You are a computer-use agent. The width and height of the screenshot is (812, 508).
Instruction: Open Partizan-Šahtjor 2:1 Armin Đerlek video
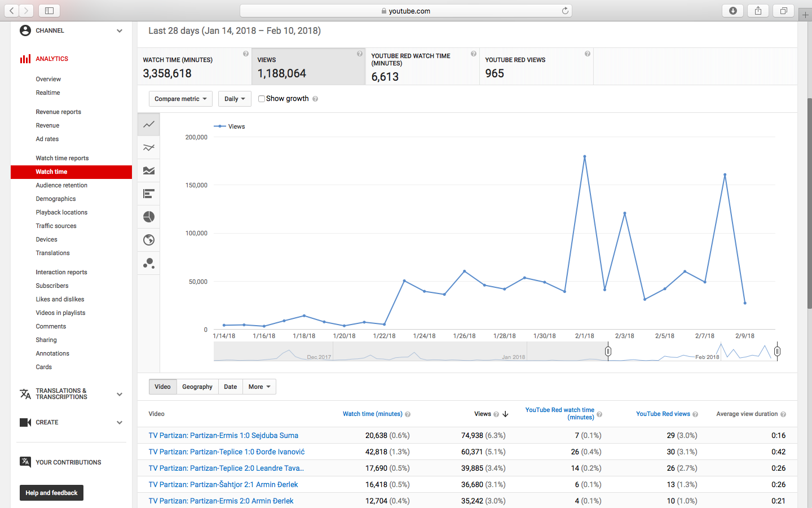(223, 484)
